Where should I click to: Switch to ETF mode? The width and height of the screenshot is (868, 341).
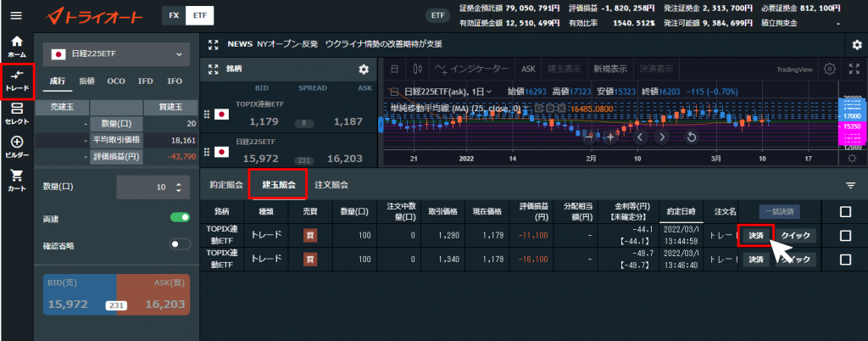[199, 15]
